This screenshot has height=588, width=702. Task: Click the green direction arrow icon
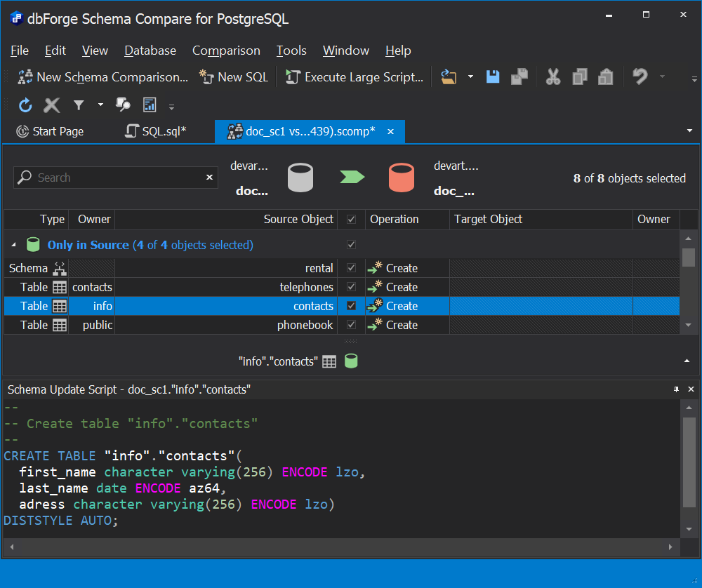352,178
